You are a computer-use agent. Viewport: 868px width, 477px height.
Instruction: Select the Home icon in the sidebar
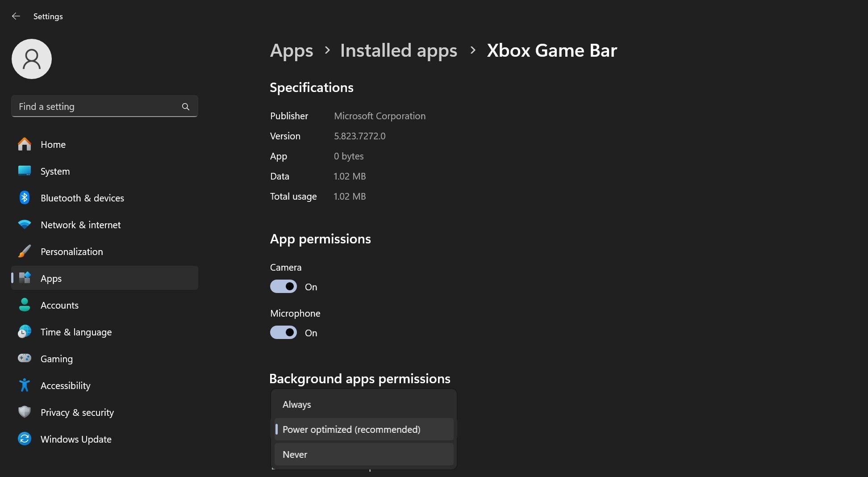pos(24,144)
